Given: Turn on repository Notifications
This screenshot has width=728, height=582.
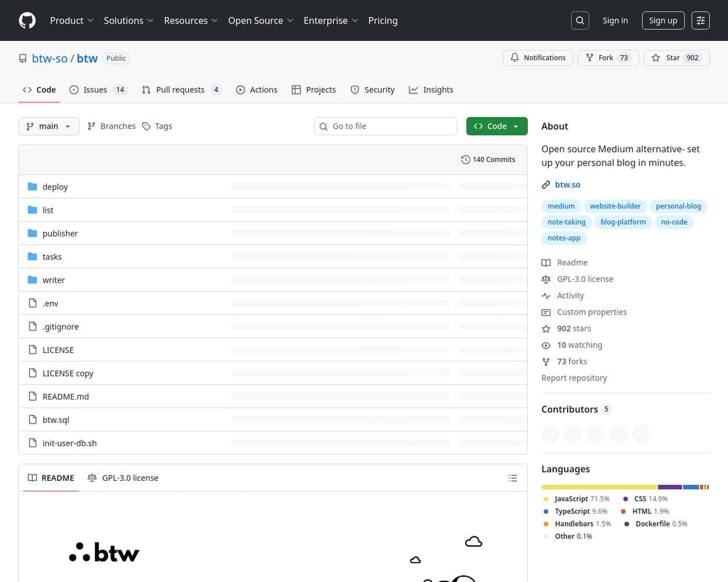Looking at the screenshot, I should tap(538, 58).
